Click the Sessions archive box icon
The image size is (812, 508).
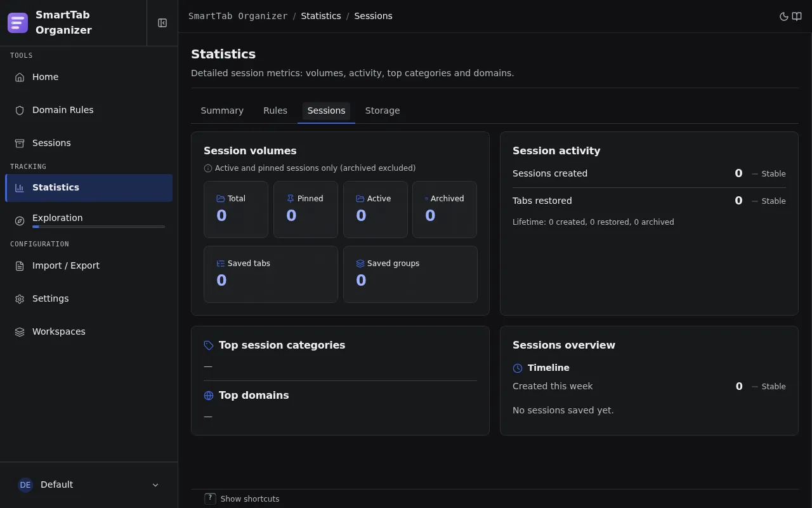point(20,143)
